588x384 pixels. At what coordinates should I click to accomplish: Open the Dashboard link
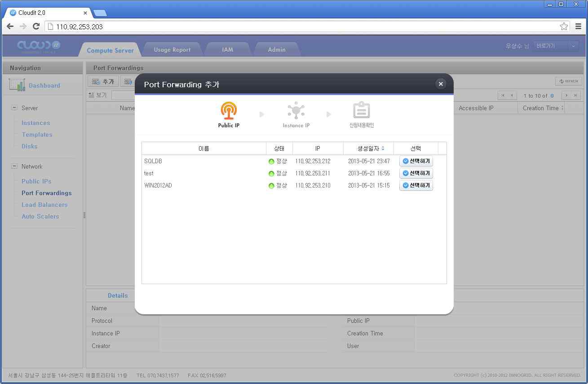[x=44, y=85]
